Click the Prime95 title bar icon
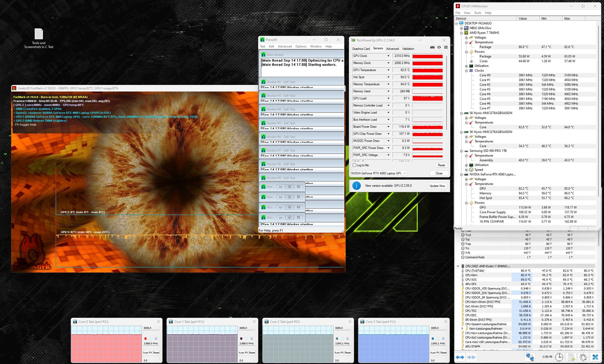 pos(262,40)
